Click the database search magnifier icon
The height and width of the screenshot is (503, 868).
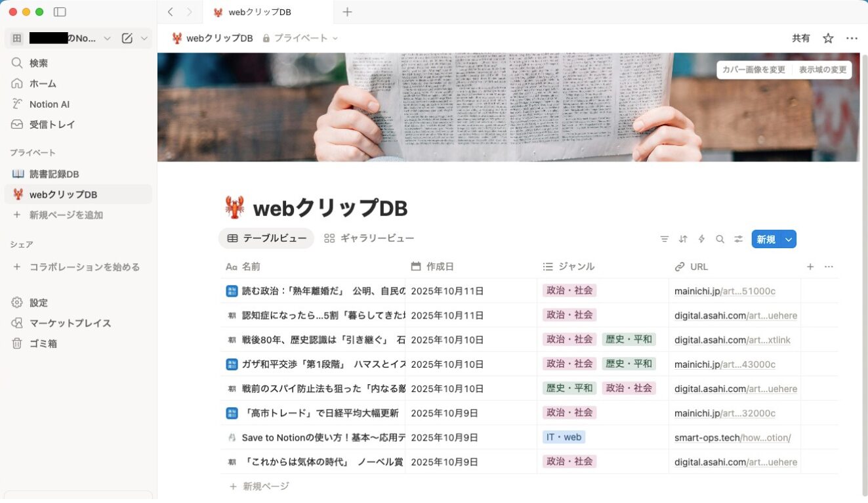720,239
